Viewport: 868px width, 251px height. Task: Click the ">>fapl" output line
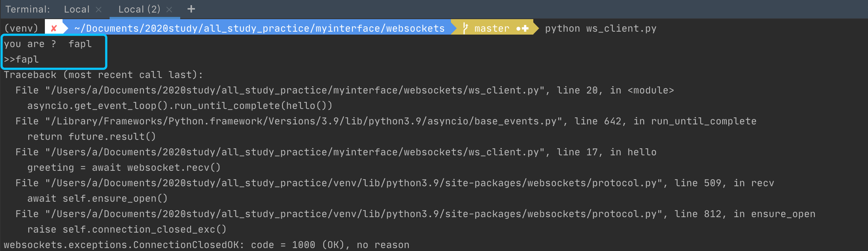(x=21, y=59)
